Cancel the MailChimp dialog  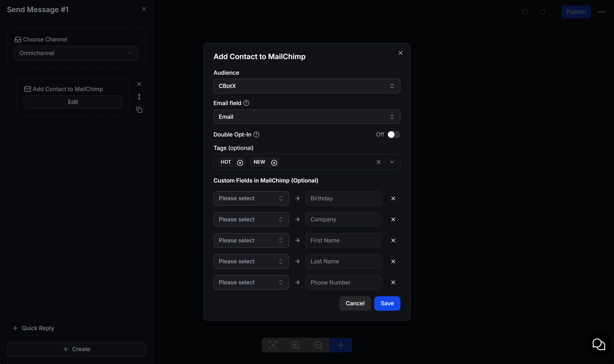tap(355, 303)
